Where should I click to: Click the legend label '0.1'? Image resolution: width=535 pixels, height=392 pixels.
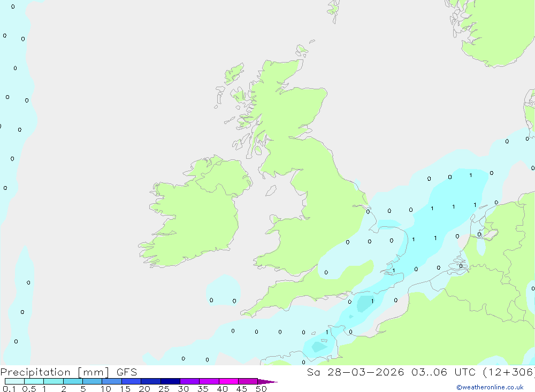coord(9,389)
